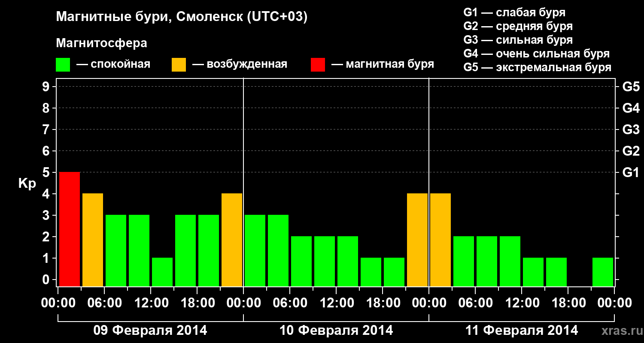Viewport: 644px width, 343px height.
Task: Click the '09 Февраля 2014' date label
Action: (150, 331)
